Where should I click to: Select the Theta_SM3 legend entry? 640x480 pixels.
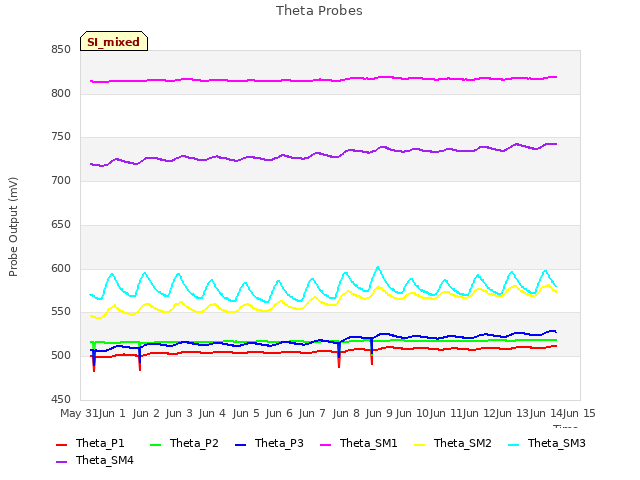pyautogui.click(x=547, y=443)
